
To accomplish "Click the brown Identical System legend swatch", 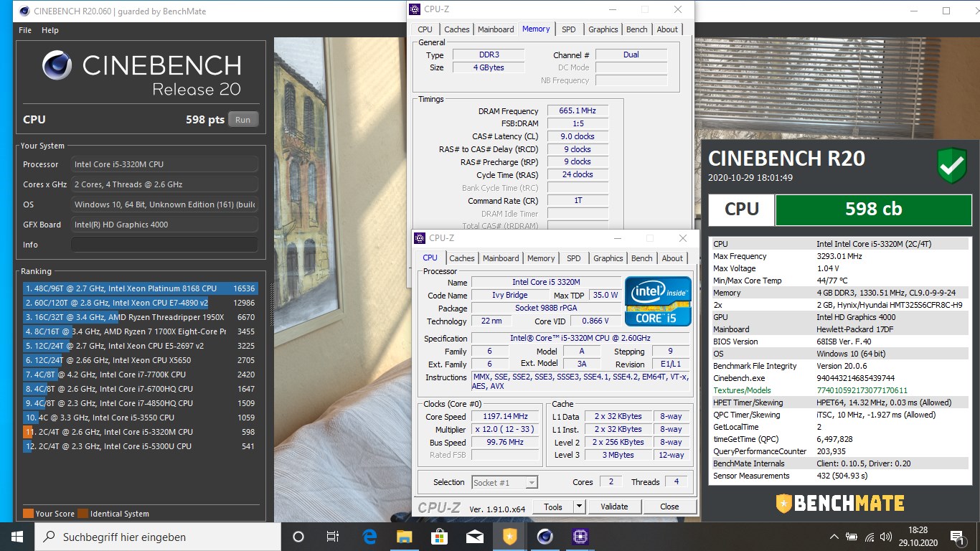I will tap(83, 514).
